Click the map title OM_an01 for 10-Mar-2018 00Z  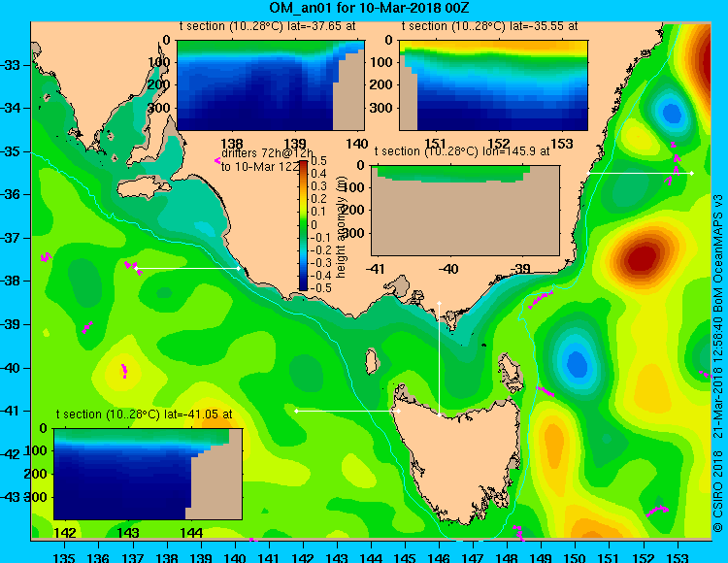[x=370, y=8]
